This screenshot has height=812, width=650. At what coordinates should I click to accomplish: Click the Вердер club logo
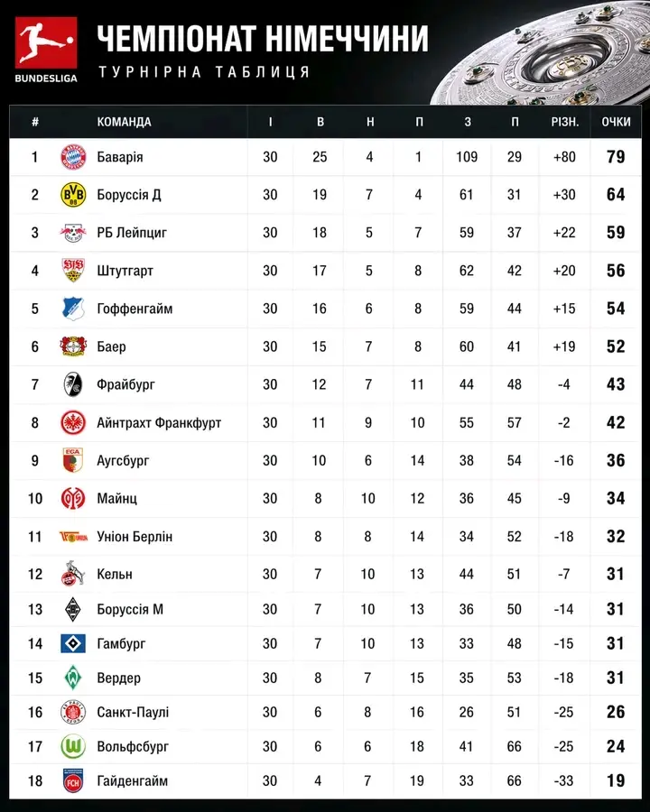[72, 678]
